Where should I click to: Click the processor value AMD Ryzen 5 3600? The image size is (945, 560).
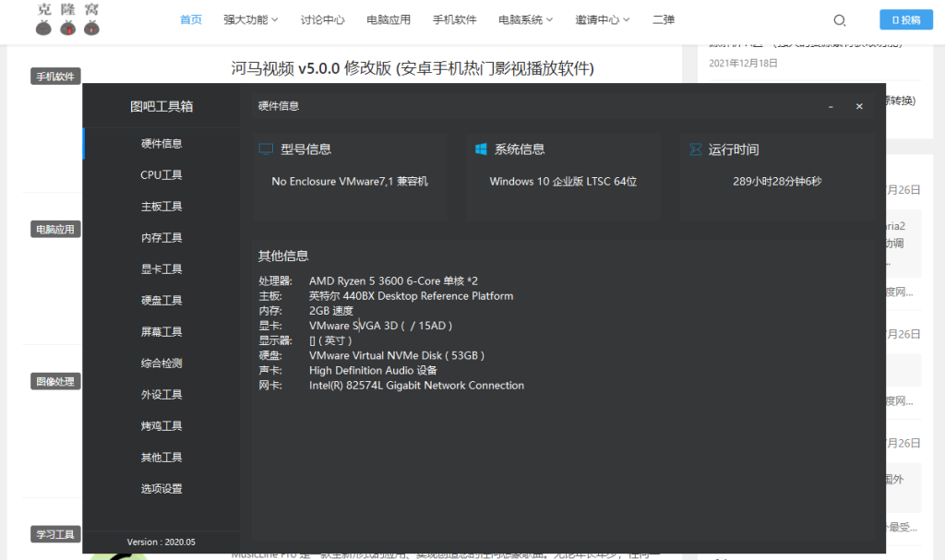click(x=393, y=280)
